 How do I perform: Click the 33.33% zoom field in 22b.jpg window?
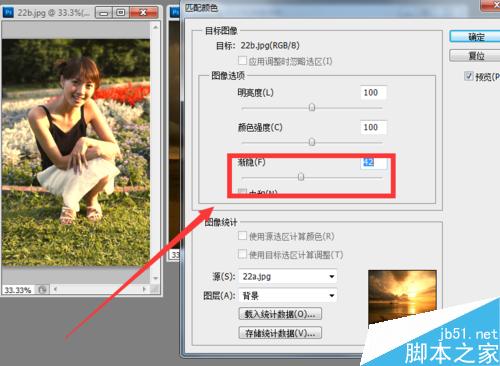point(18,290)
